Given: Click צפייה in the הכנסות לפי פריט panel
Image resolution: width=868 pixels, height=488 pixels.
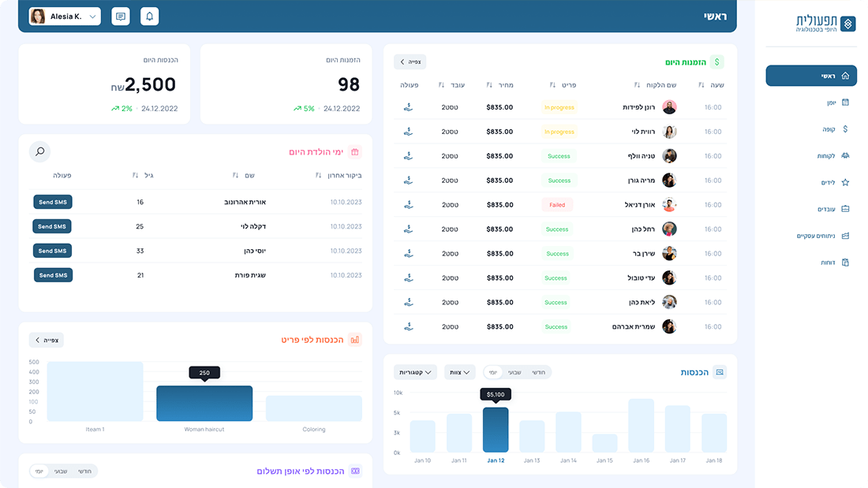Looking at the screenshot, I should [47, 340].
